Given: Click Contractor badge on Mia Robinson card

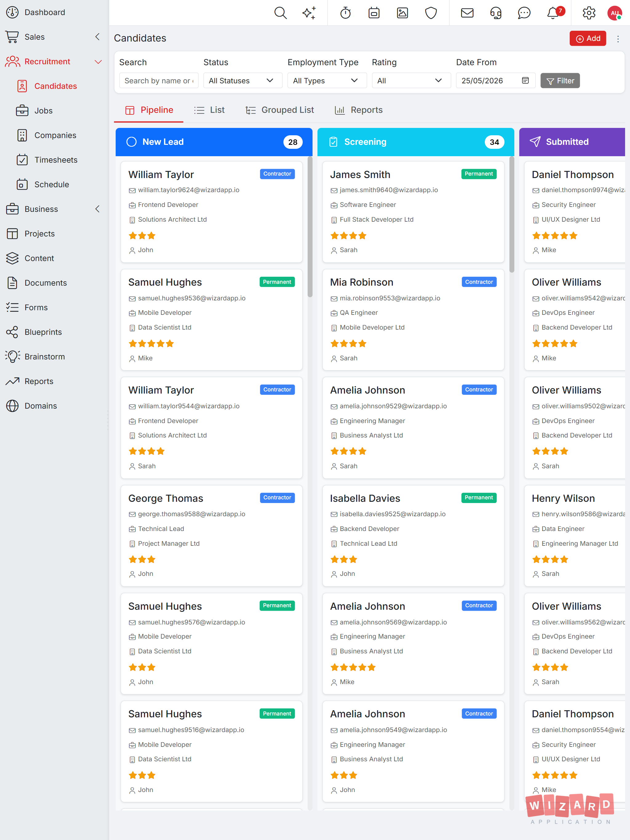Looking at the screenshot, I should (479, 282).
